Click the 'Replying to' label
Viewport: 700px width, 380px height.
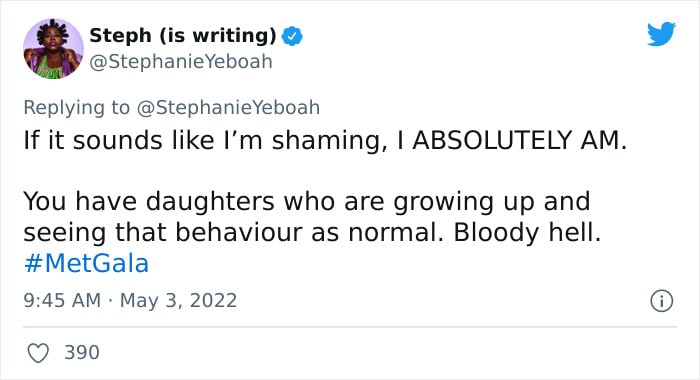(x=76, y=108)
